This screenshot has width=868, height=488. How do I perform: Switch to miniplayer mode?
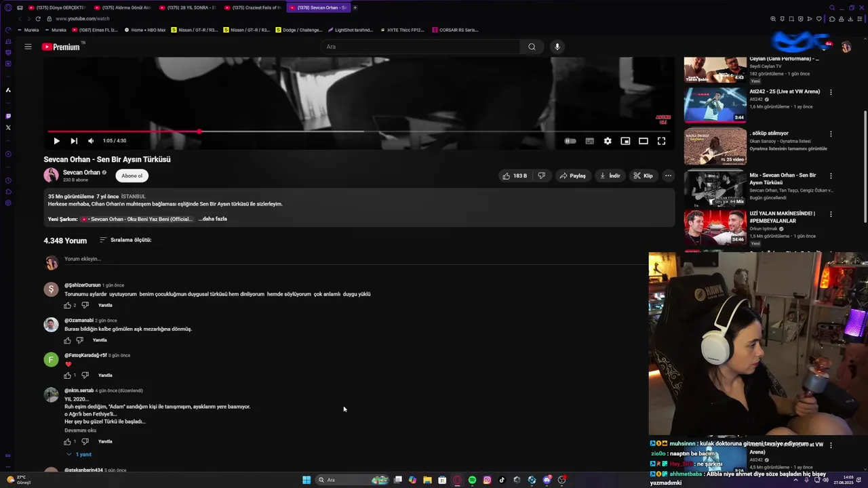coord(625,141)
